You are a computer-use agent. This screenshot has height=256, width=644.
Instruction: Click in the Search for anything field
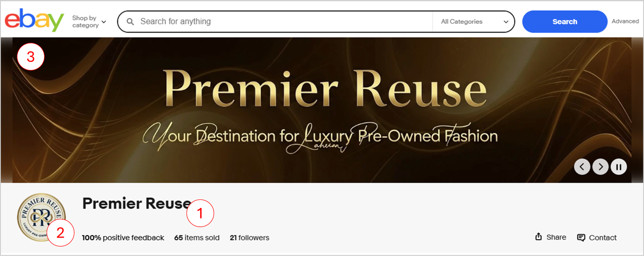275,22
